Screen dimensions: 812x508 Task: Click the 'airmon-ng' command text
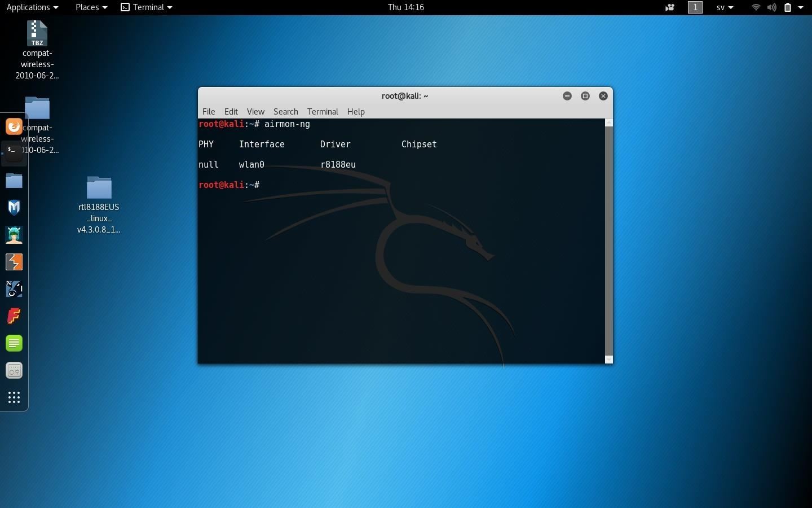coord(287,124)
